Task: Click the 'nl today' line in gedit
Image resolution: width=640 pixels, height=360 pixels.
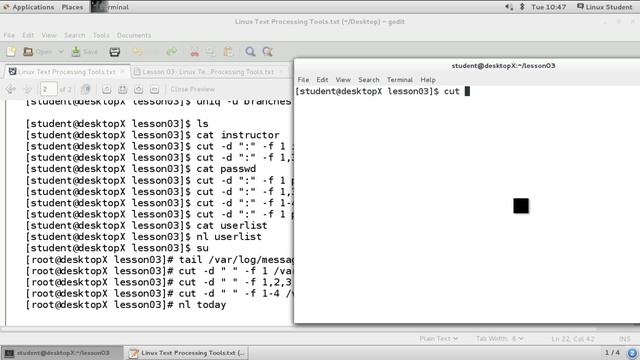Action: click(x=126, y=304)
